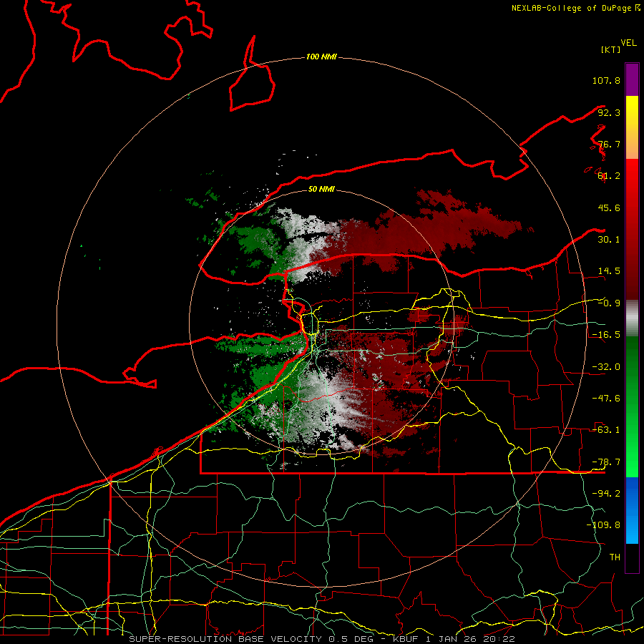Click the Super-Resolution Base Velocity caption

click(x=321, y=639)
